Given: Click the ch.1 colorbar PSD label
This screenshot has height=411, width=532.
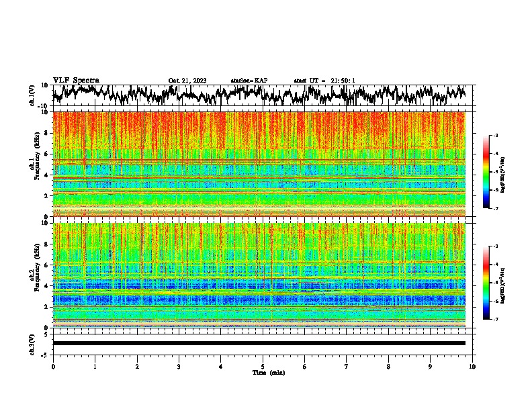Looking at the screenshot, I should 503,175.
